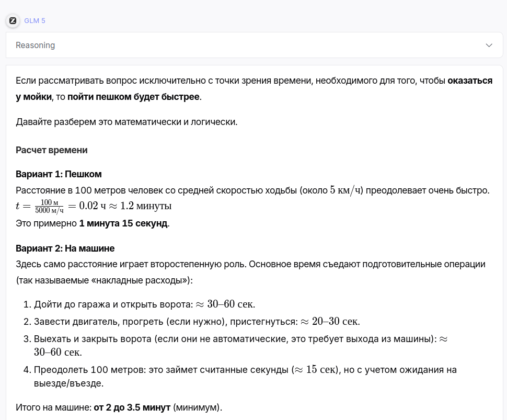Click the bold "от 2 до 3.5 минут" total

pos(132,407)
